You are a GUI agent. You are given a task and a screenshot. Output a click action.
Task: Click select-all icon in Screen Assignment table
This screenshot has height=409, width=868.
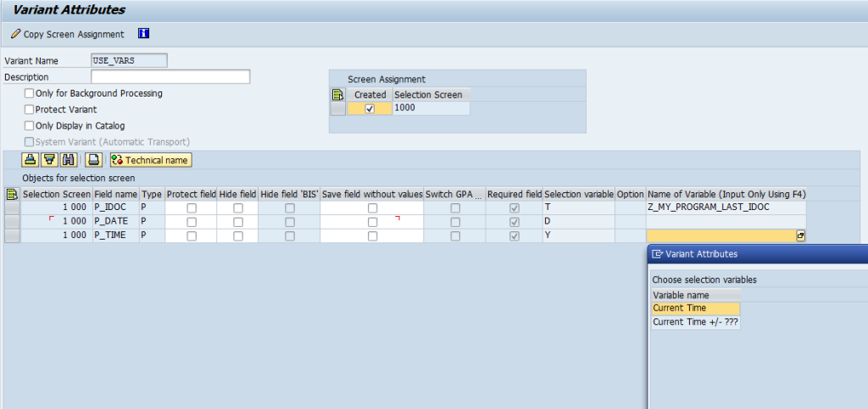(337, 95)
